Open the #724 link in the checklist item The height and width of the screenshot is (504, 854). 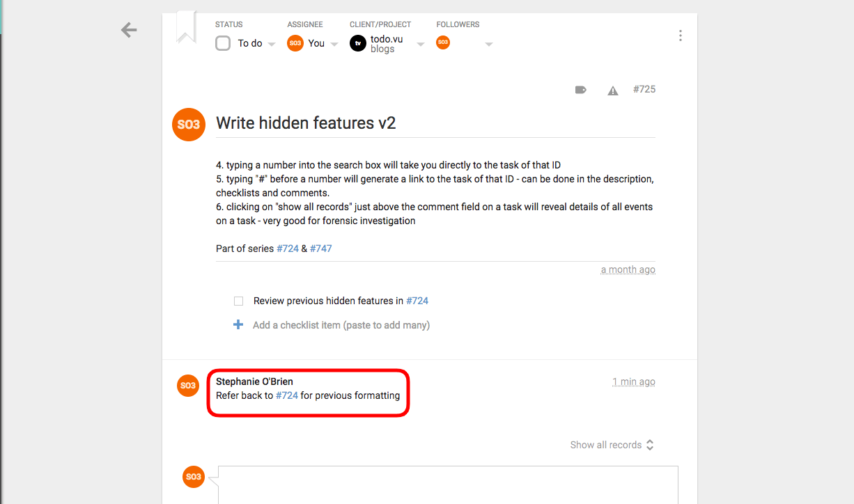pos(417,301)
